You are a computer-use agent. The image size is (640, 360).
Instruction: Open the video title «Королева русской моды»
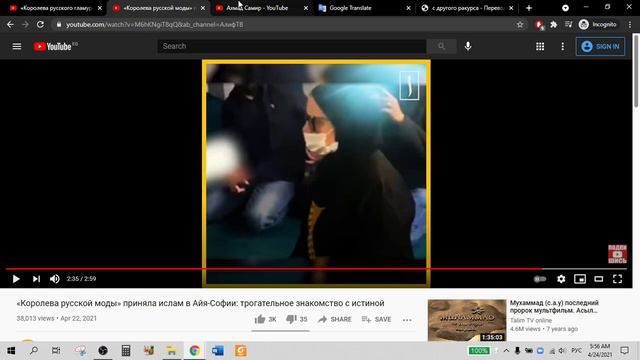200,303
